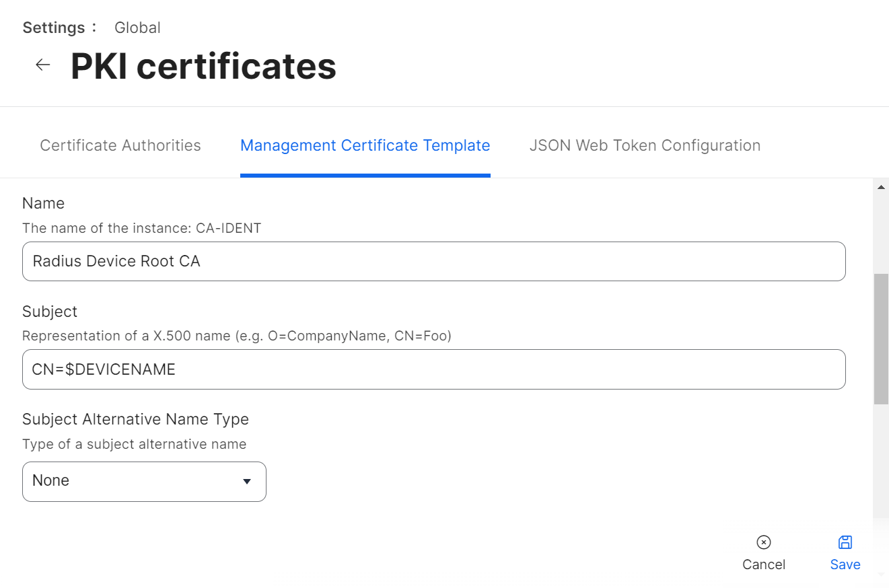Click the floppy disk Save icon
The height and width of the screenshot is (588, 889).
click(x=845, y=542)
